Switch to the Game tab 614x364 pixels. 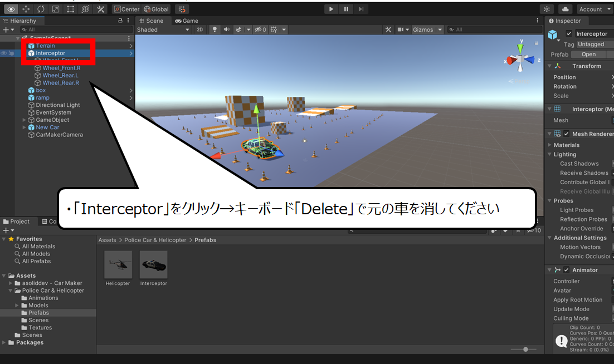[x=187, y=21]
